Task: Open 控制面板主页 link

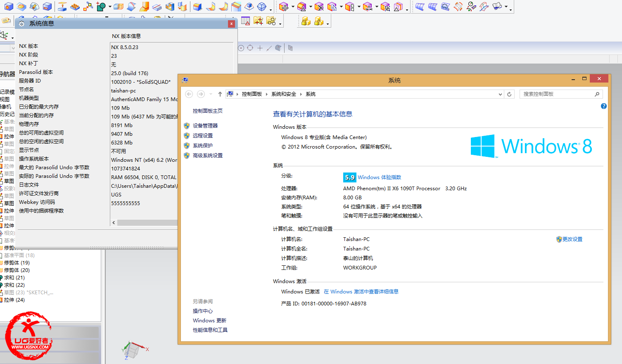Action: pyautogui.click(x=208, y=111)
